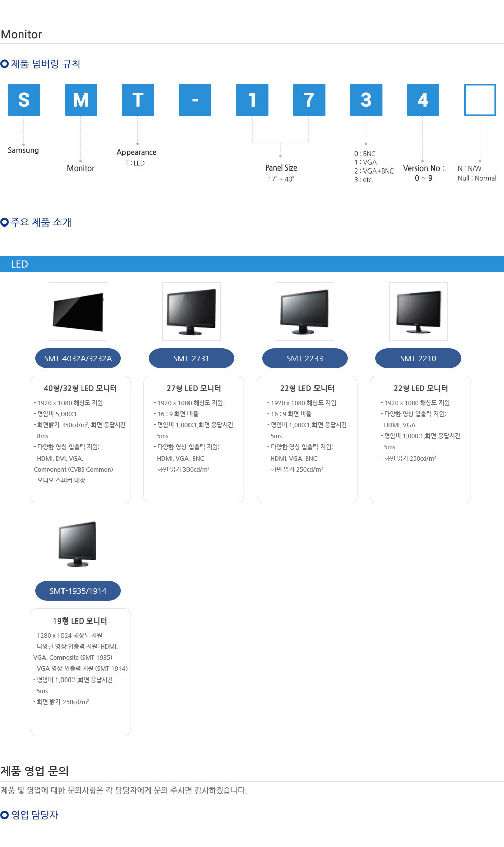Open the SMT-4032A/3232A monitor image
The width and height of the screenshot is (504, 847).
coord(78,311)
